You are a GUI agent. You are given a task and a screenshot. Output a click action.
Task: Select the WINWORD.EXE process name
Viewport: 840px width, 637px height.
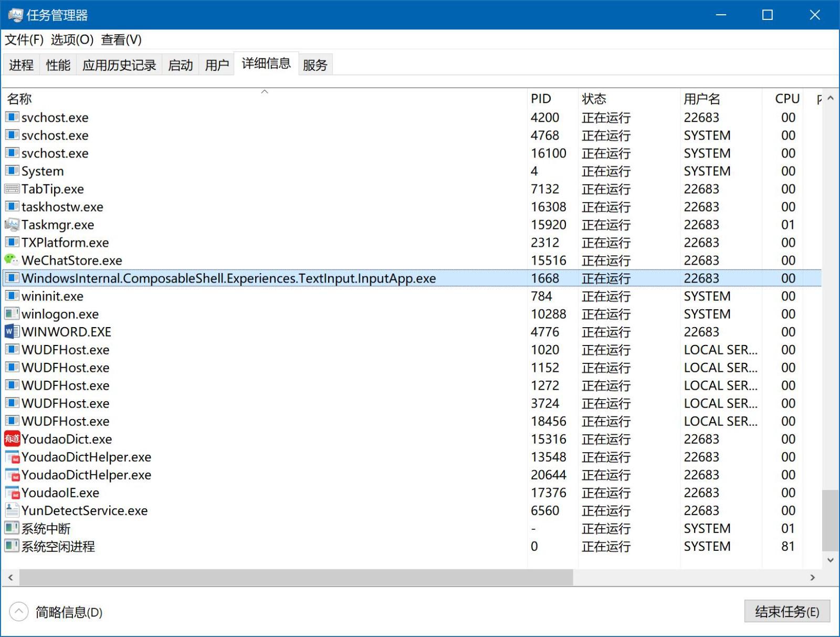66,332
